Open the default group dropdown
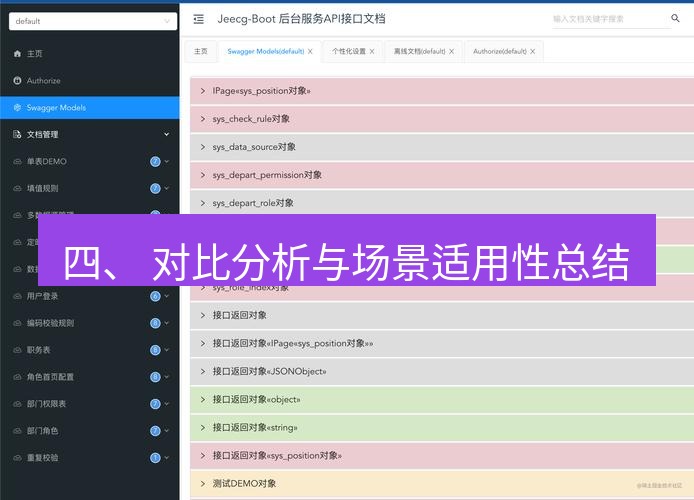Screen dimensions: 694x500 click(x=93, y=21)
